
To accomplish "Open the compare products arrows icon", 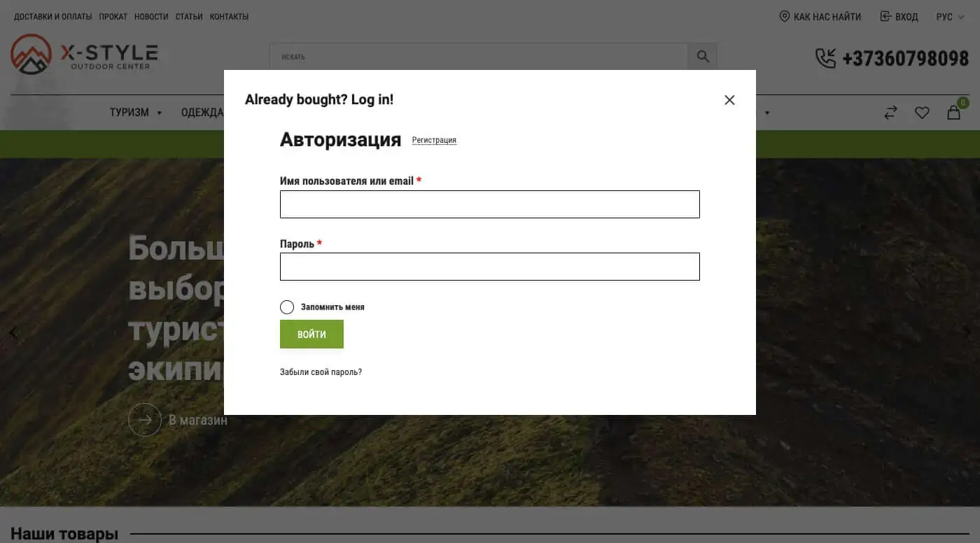I will (x=890, y=113).
